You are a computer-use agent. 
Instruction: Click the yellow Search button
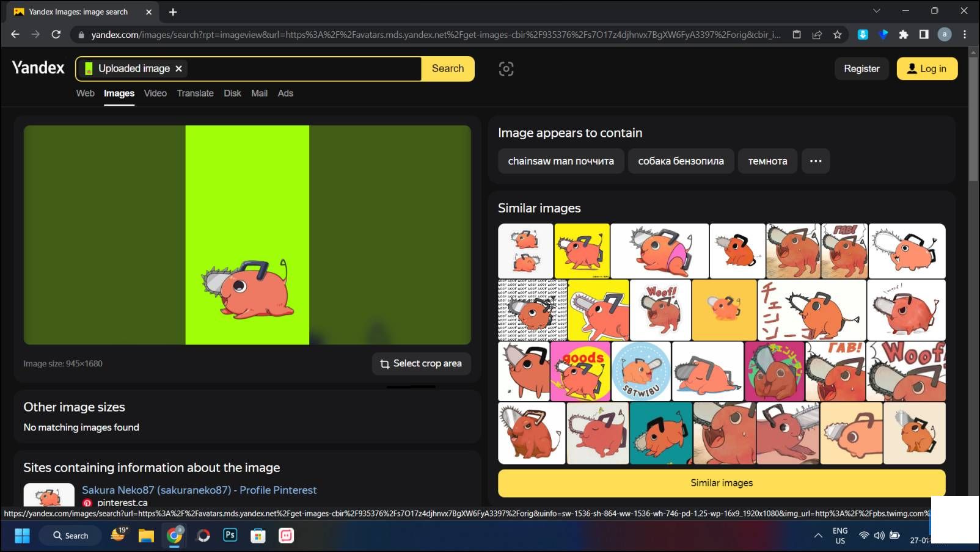(x=448, y=68)
